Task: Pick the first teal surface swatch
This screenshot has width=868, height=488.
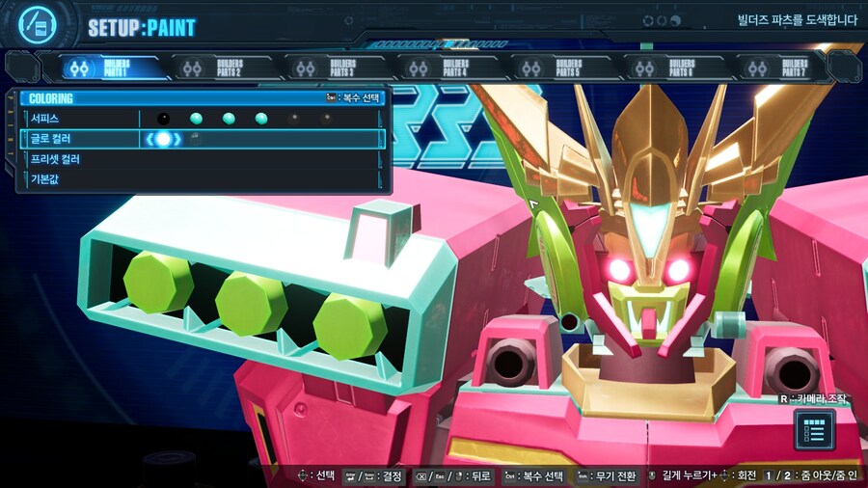Action: 196,119
